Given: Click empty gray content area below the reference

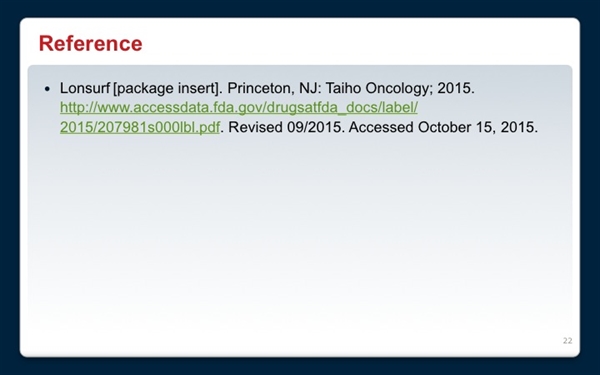Looking at the screenshot, I should [300, 230].
